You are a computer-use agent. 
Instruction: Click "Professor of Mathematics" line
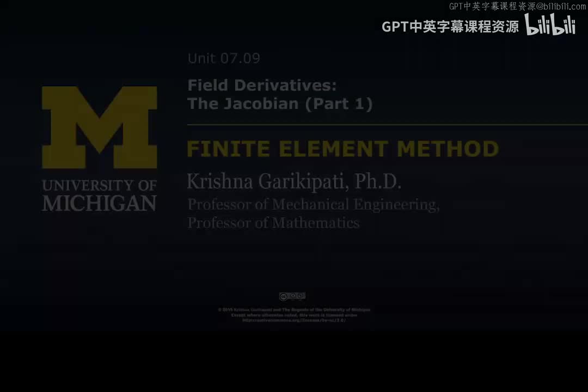(273, 223)
